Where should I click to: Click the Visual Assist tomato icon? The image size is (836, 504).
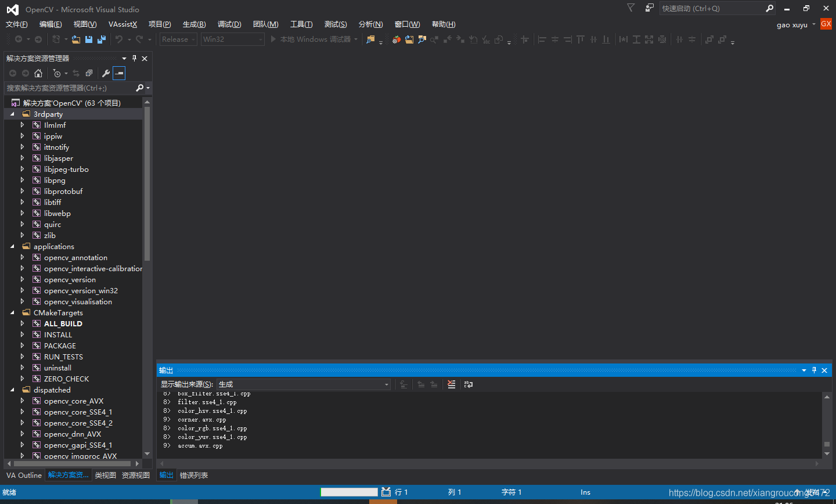coord(397,39)
